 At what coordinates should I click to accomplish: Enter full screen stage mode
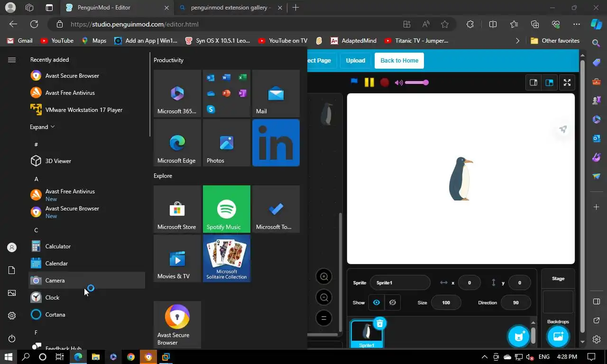(x=567, y=82)
